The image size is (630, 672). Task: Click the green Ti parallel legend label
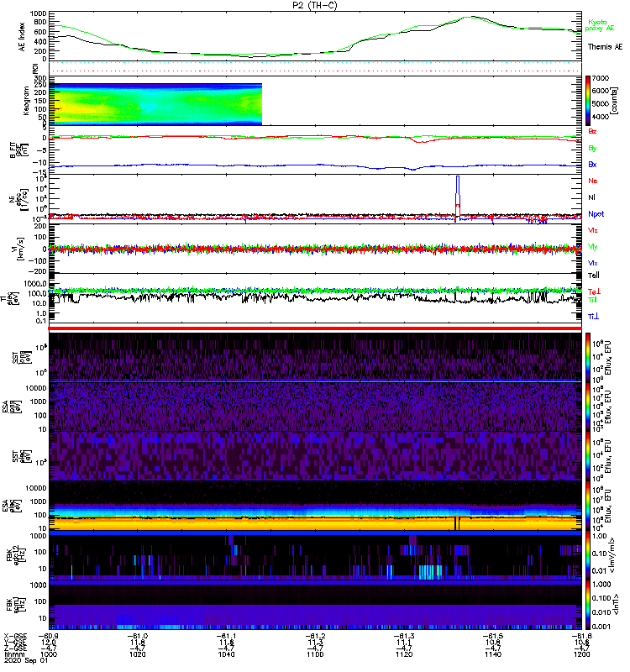[592, 300]
